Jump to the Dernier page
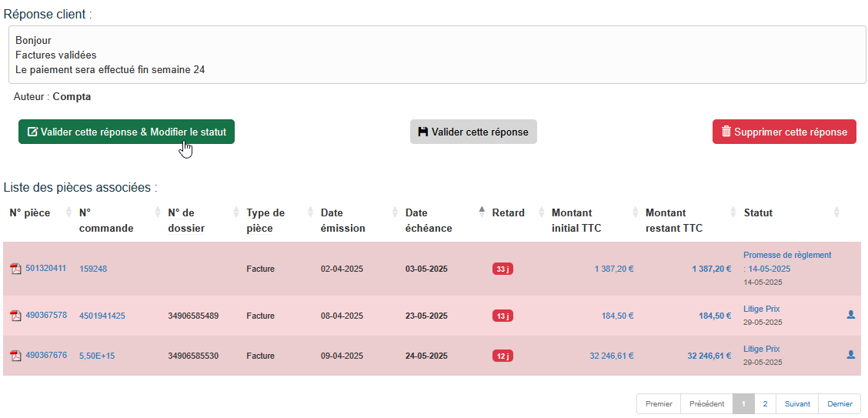 (840, 404)
